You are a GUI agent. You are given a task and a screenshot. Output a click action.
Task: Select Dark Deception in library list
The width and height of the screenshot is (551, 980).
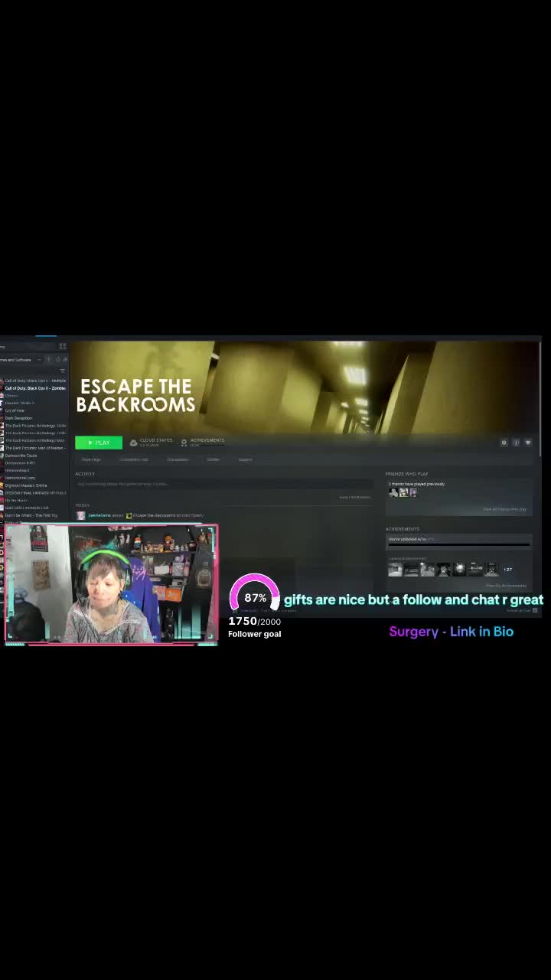(x=19, y=418)
